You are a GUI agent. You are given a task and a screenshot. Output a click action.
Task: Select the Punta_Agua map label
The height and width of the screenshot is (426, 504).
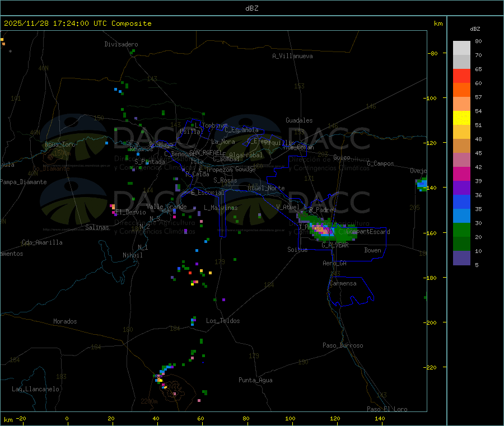tap(255, 380)
